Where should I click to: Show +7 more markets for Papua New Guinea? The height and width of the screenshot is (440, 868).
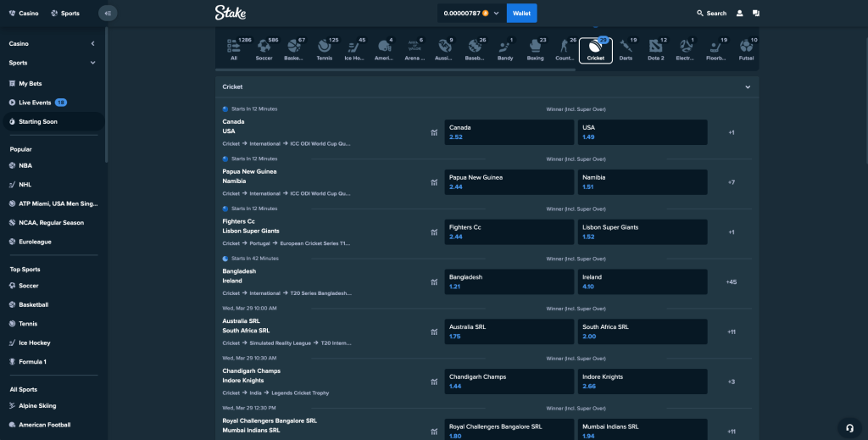(732, 182)
